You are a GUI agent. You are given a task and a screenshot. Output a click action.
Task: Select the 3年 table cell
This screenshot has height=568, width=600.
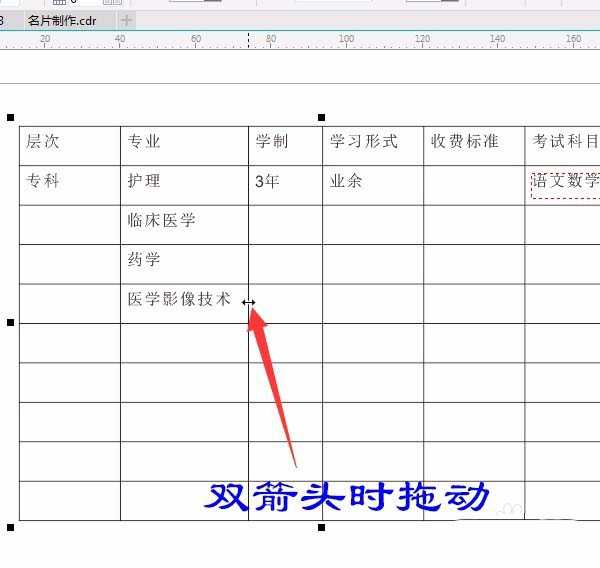pyautogui.click(x=285, y=185)
